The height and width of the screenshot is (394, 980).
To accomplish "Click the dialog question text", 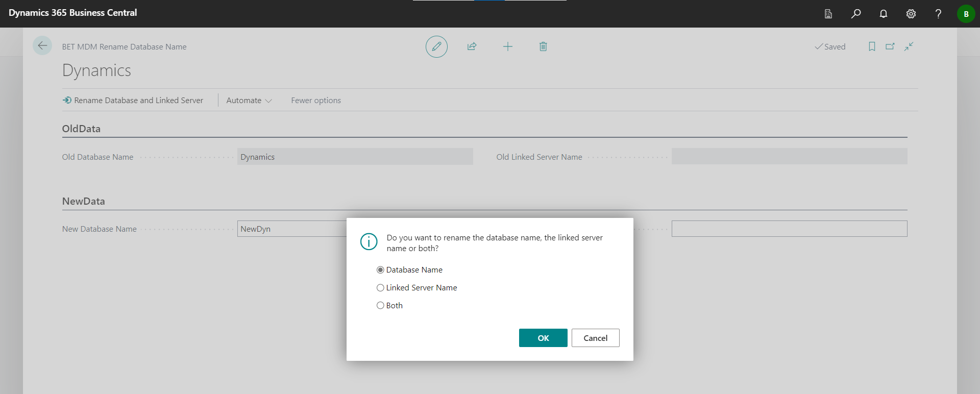I will pyautogui.click(x=495, y=243).
